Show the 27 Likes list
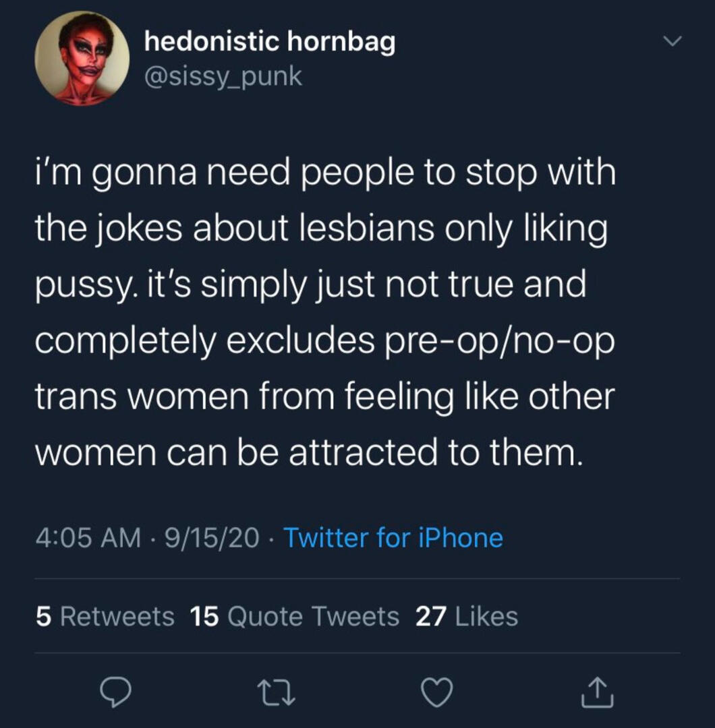The height and width of the screenshot is (728, 715). point(467,616)
